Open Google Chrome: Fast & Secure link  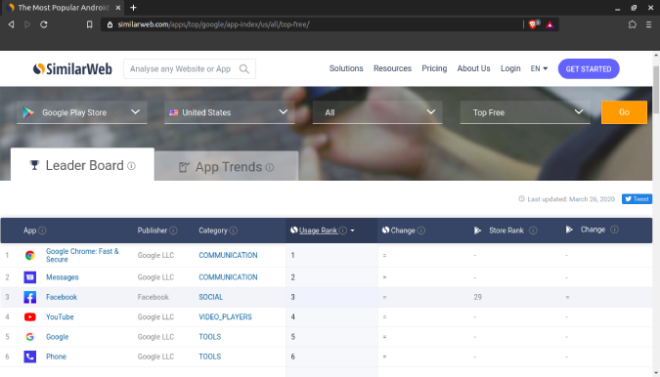[x=82, y=255]
